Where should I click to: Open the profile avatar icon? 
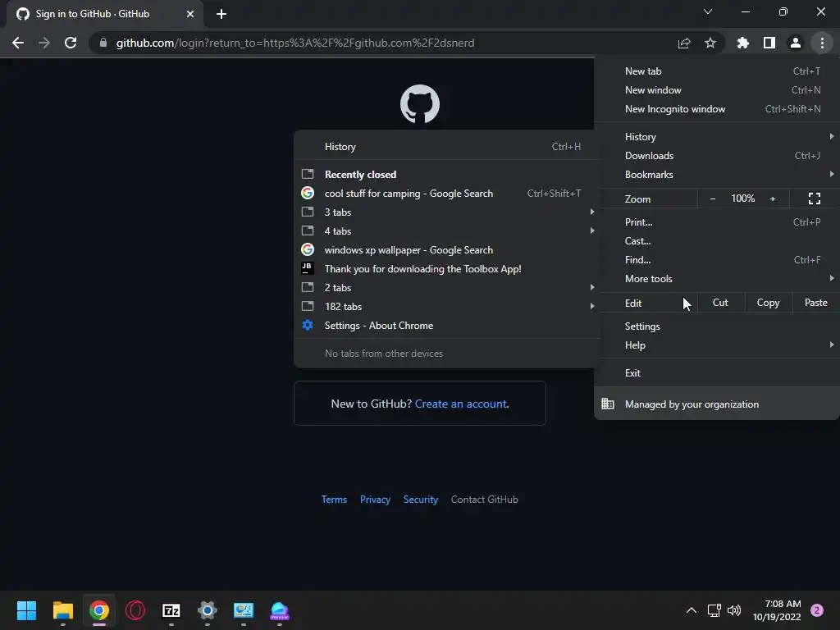[796, 43]
